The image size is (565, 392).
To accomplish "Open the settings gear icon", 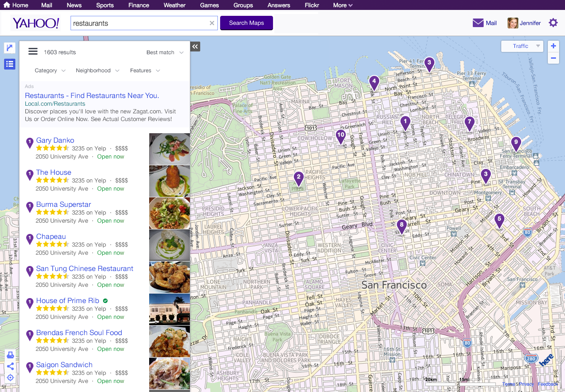I will pyautogui.click(x=553, y=23).
